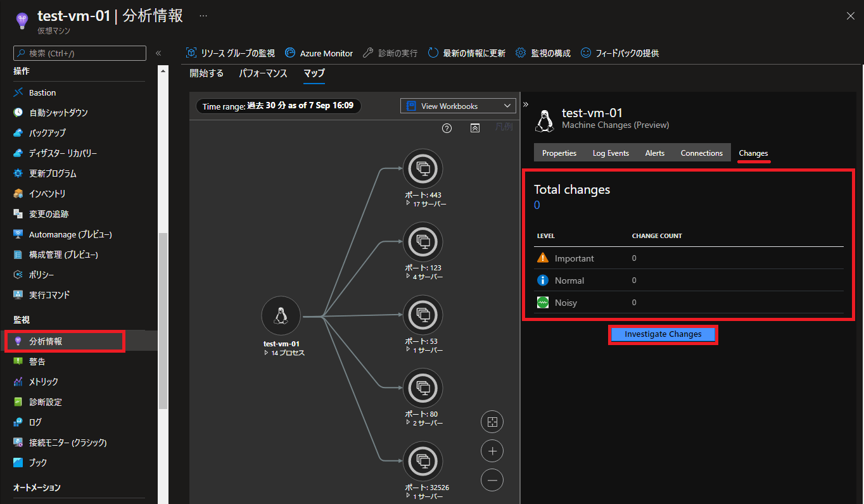Image resolution: width=864 pixels, height=504 pixels.
Task: Expand 14 プロセス under test-vm-01
Action: 284,353
